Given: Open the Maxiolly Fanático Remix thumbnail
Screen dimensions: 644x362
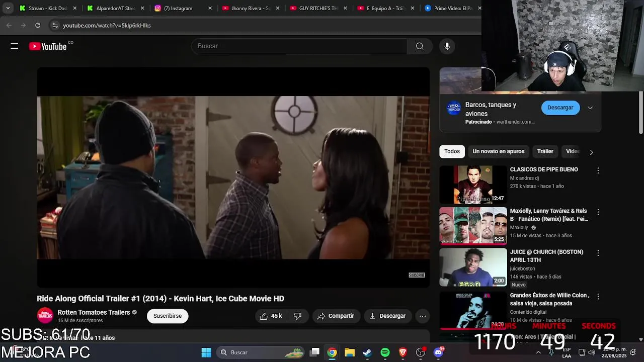Looking at the screenshot, I should pyautogui.click(x=473, y=226).
